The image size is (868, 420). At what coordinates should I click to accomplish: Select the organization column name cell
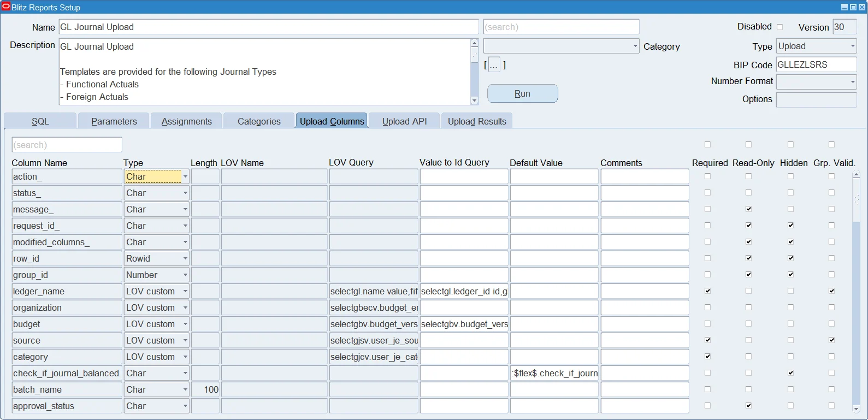67,307
